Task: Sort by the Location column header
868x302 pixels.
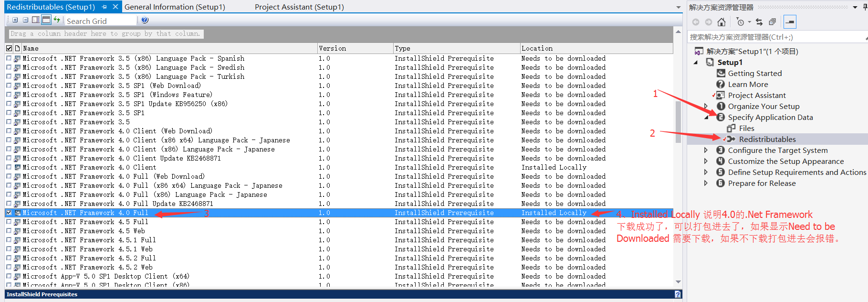Action: (596, 48)
